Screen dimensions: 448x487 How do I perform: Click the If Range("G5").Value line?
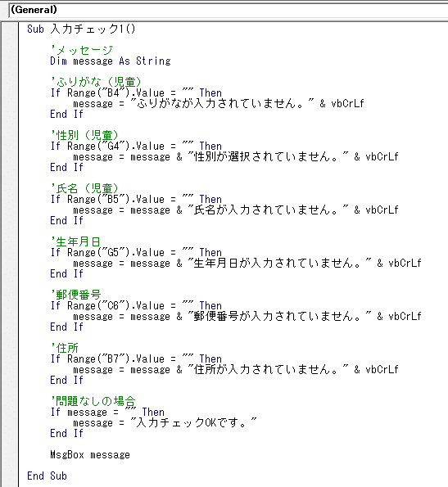[137, 253]
